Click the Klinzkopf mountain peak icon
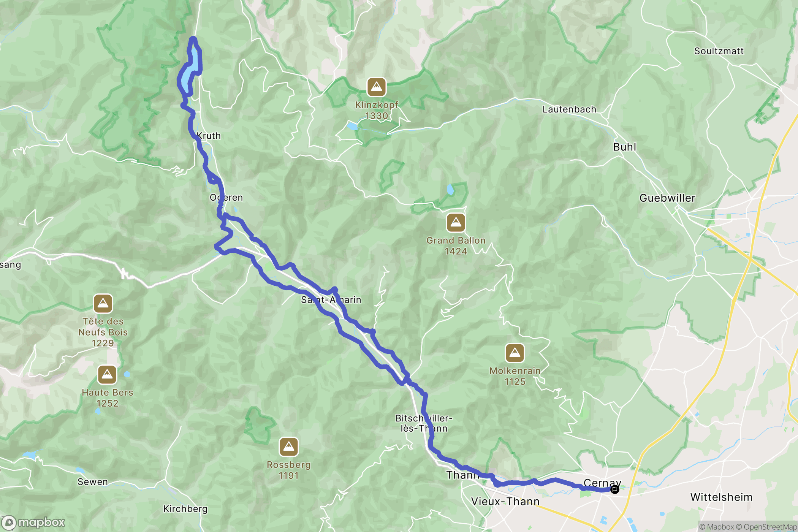 [x=376, y=87]
